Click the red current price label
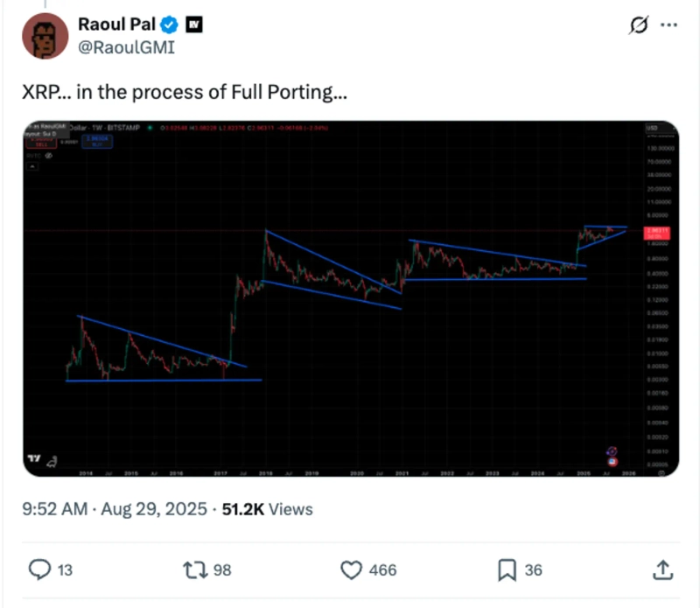700x608 pixels. [x=656, y=232]
